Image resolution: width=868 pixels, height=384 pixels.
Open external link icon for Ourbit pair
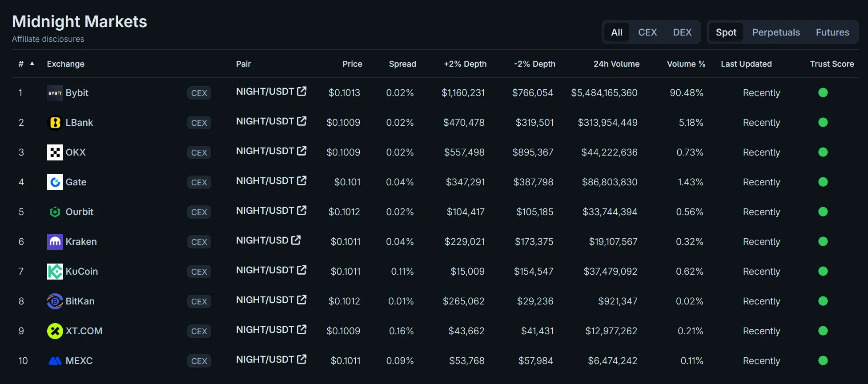coord(301,210)
